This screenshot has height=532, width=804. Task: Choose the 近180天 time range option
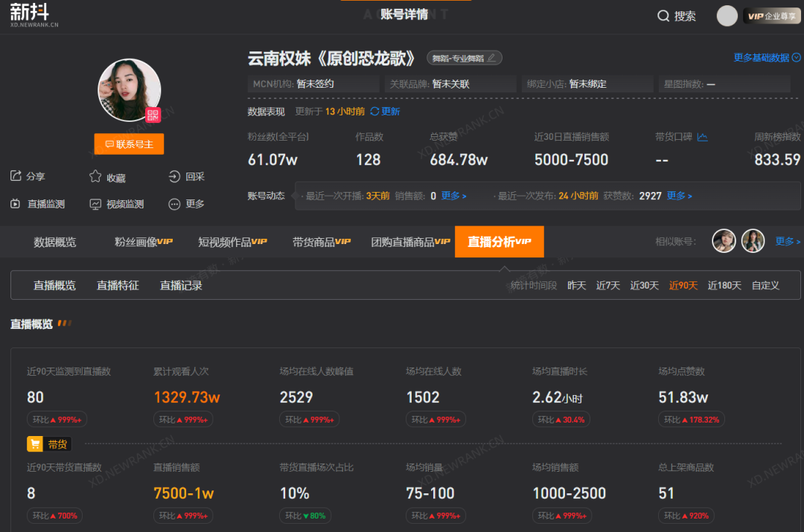coord(724,285)
